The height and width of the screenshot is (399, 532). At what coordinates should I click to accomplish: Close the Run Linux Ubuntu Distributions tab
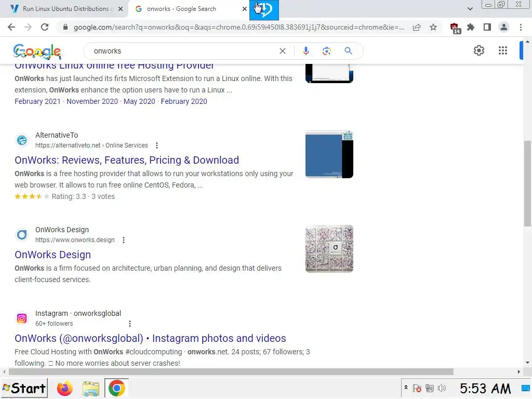(121, 9)
